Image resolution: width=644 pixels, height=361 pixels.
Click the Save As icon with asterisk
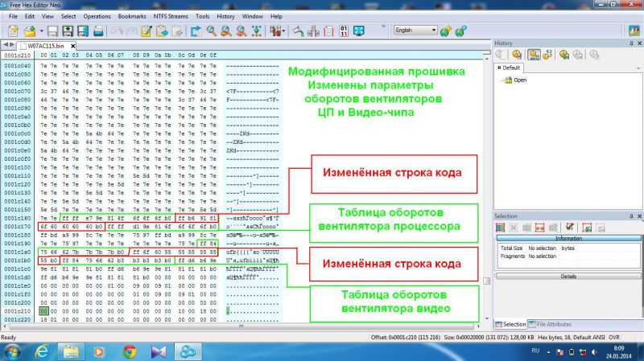point(68,31)
